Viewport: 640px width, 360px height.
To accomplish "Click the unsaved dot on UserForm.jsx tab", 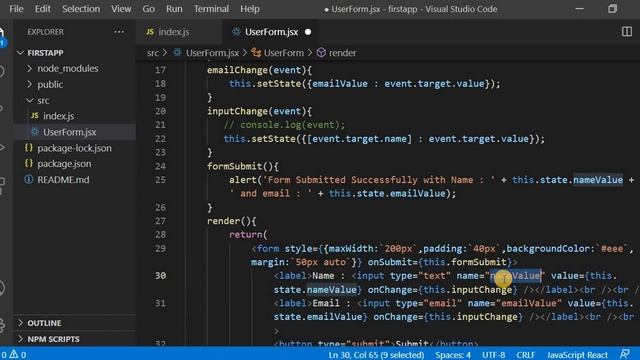I will [x=308, y=32].
